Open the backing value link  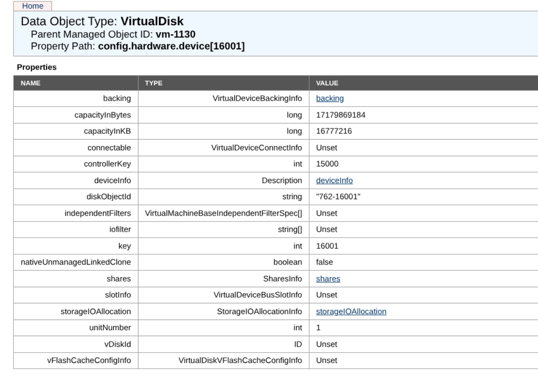330,98
